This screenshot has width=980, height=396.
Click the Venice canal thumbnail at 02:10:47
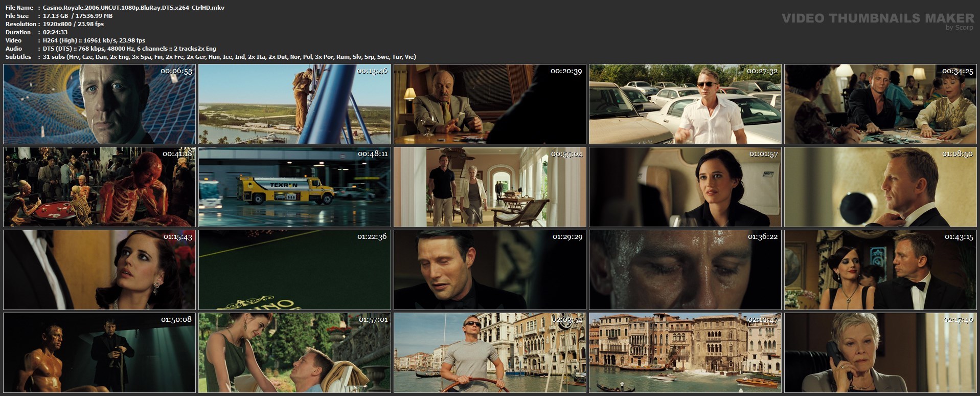[685, 353]
